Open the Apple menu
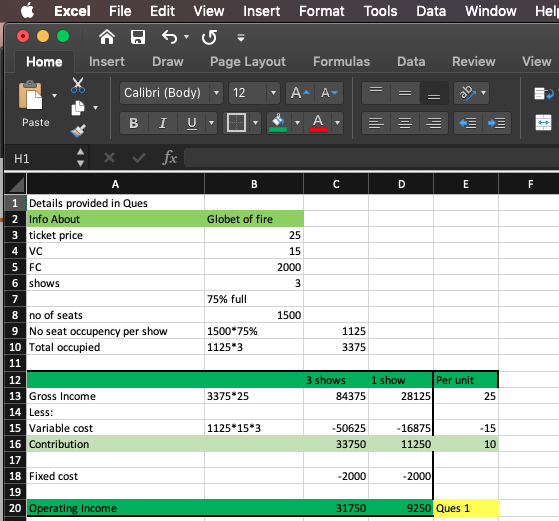Image resolution: width=559 pixels, height=521 pixels. pyautogui.click(x=27, y=11)
